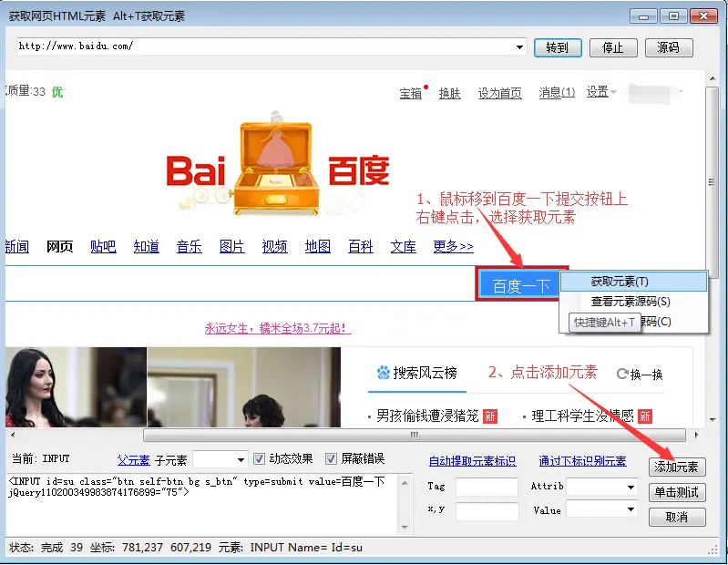This screenshot has width=728, height=565.
Task: Select the 网页 navigation item
Action: point(59,246)
